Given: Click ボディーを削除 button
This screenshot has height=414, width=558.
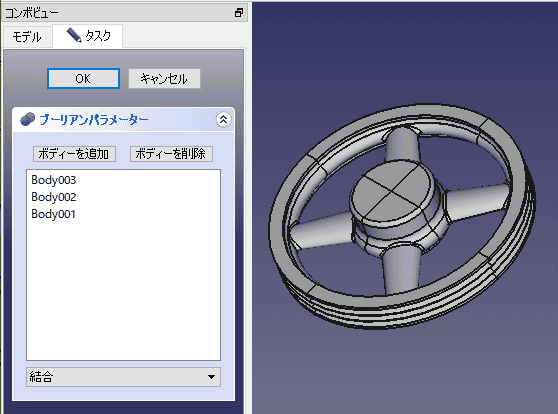Looking at the screenshot, I should tap(171, 154).
